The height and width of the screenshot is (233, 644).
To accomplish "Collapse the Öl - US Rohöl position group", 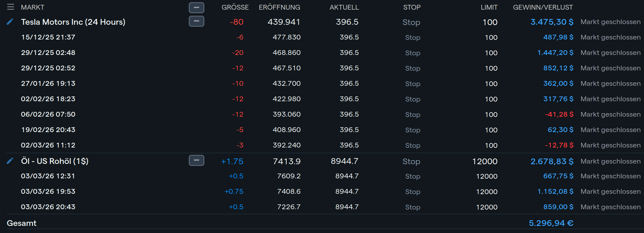I will (196, 160).
